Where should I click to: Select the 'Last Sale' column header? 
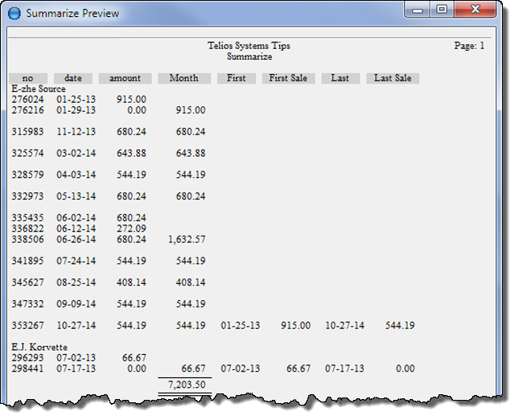point(393,78)
